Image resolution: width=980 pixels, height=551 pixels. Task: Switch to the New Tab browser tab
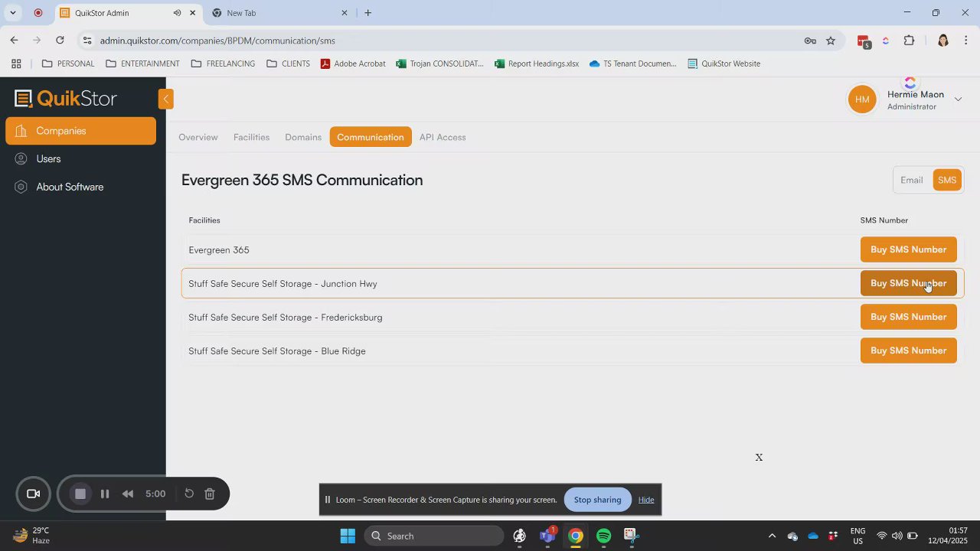(280, 13)
